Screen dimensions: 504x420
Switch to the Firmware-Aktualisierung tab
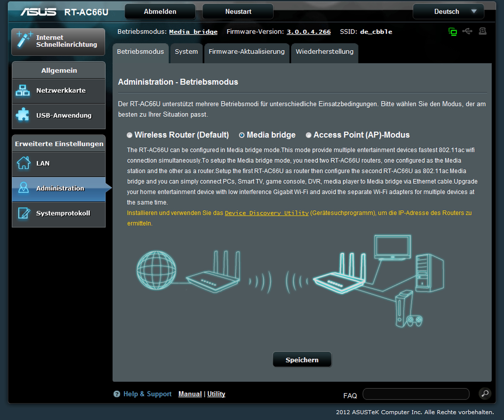(x=246, y=52)
